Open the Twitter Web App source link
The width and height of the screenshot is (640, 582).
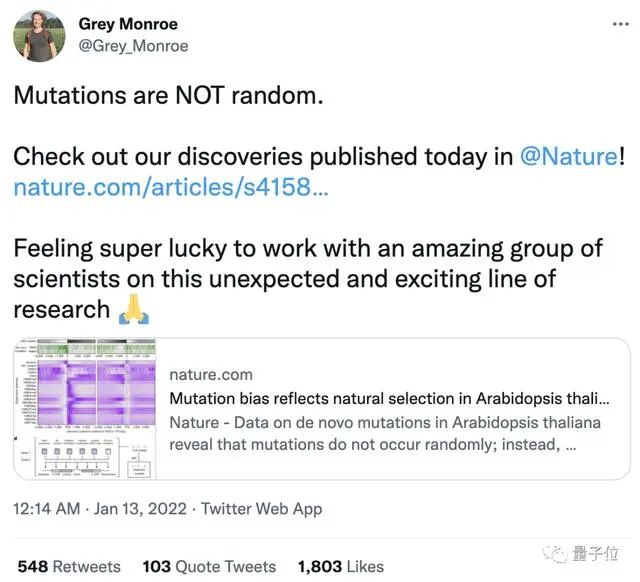[261, 509]
